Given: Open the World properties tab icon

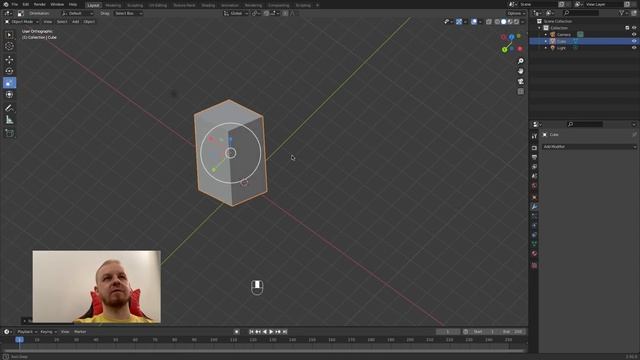Looking at the screenshot, I should point(534,185).
